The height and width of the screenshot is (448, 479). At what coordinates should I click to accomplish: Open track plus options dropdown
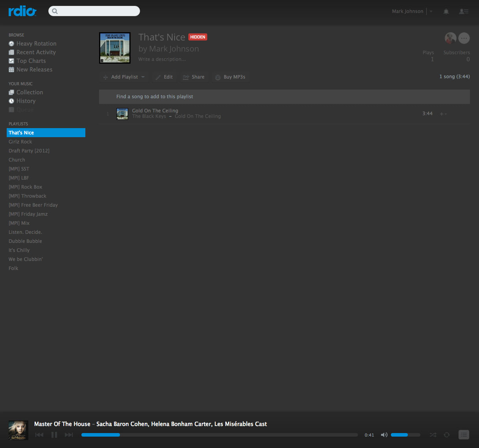point(443,114)
